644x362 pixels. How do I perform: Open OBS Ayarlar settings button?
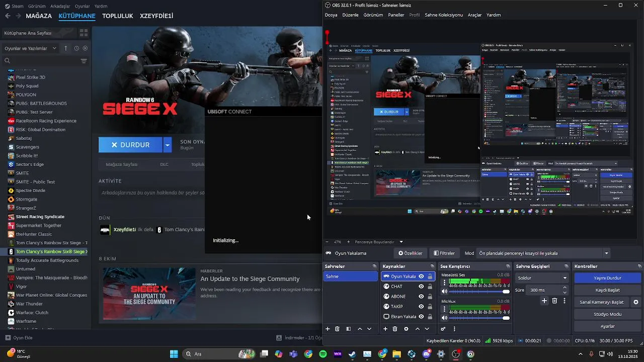click(607, 326)
